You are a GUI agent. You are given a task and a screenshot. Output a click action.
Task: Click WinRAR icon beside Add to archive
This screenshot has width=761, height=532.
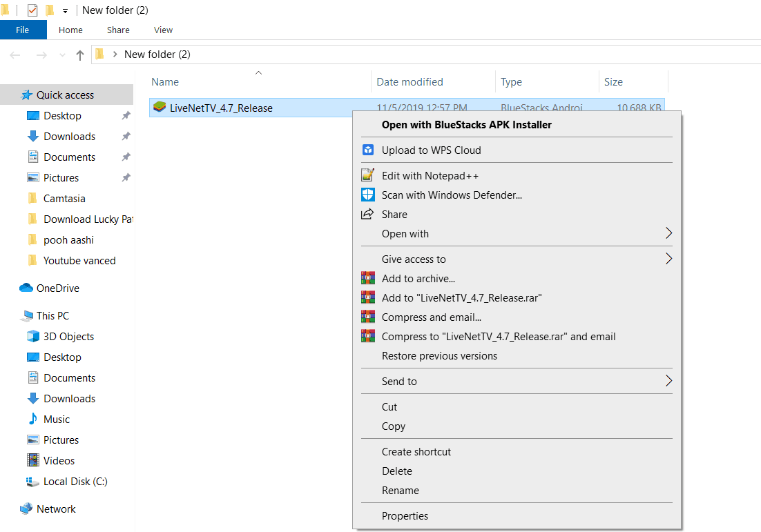(368, 278)
